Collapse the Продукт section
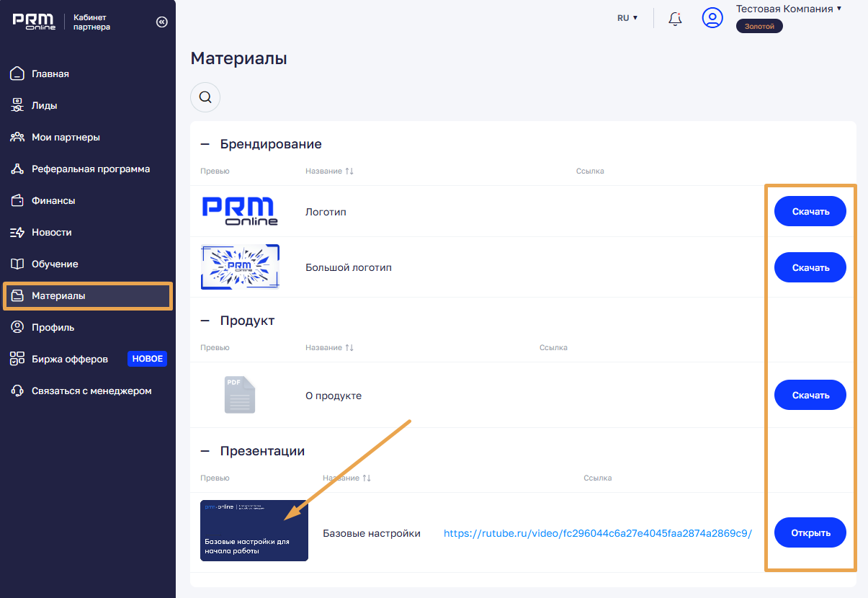This screenshot has height=598, width=868. pos(205,321)
